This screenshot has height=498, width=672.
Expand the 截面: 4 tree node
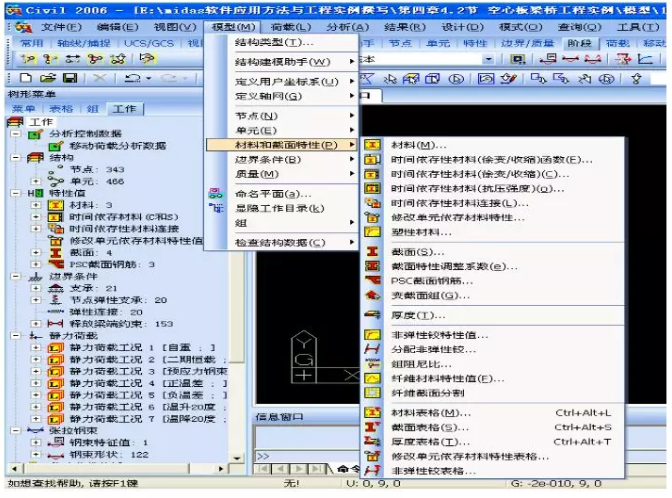point(36,252)
